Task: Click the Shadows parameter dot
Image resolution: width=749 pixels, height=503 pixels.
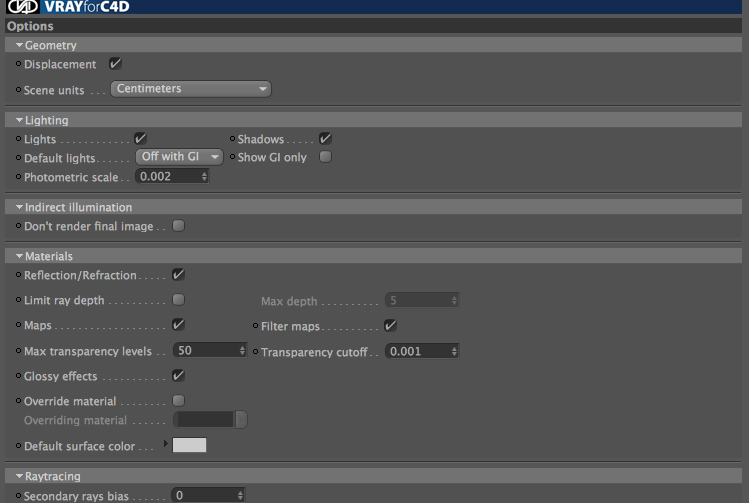Action: [233, 139]
